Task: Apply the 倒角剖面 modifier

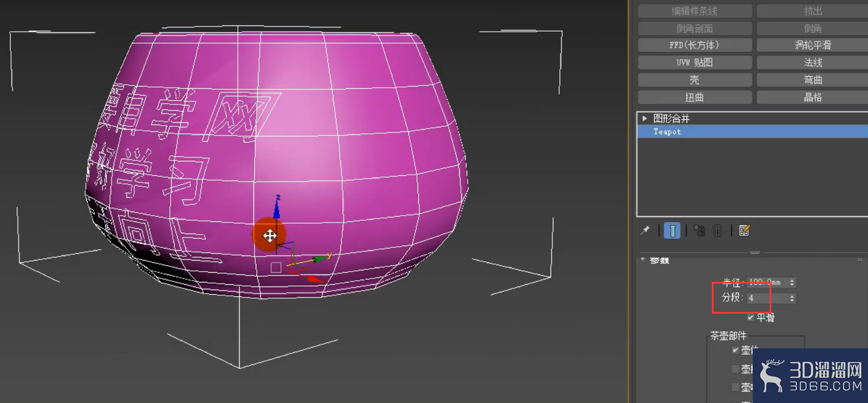Action: (695, 28)
